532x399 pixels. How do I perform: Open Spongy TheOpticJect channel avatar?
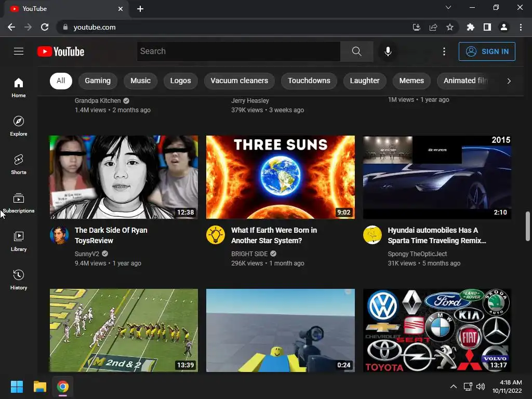(x=372, y=235)
